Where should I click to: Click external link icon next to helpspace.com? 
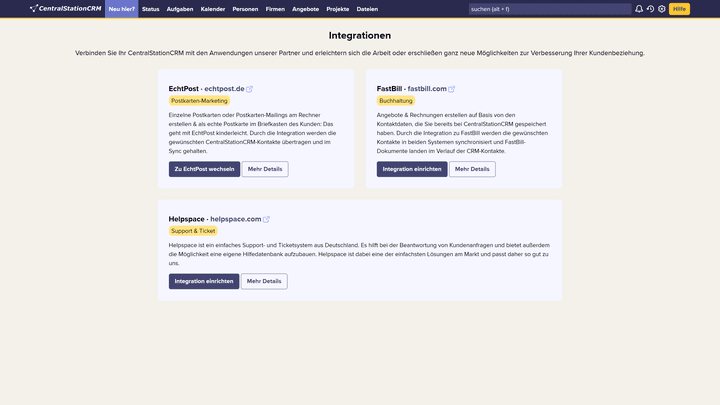click(x=266, y=219)
